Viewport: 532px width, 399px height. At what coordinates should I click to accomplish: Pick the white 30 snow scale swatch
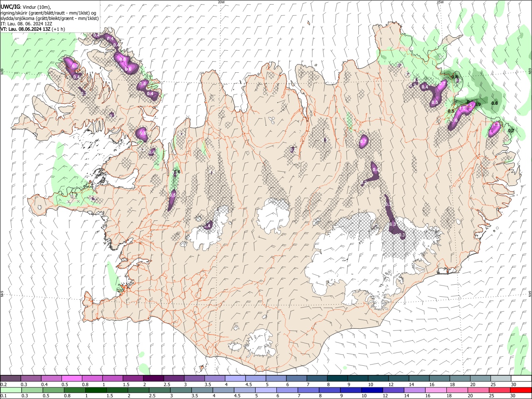tap(521, 379)
